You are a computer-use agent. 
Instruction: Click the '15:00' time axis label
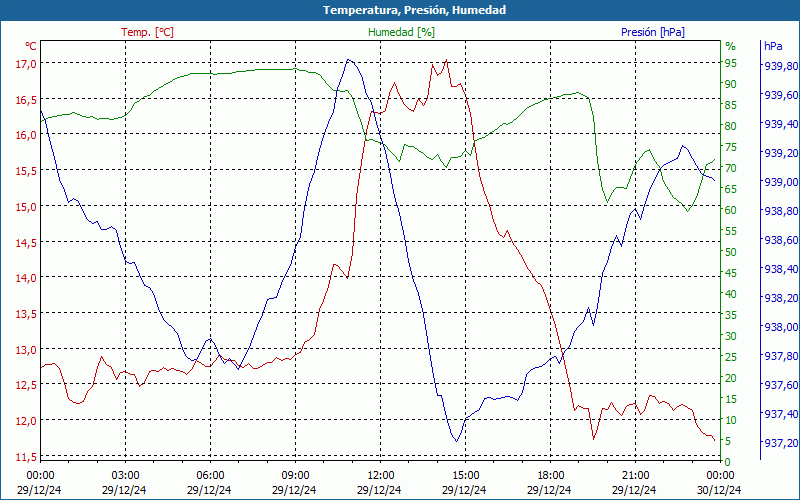pyautogui.click(x=465, y=476)
